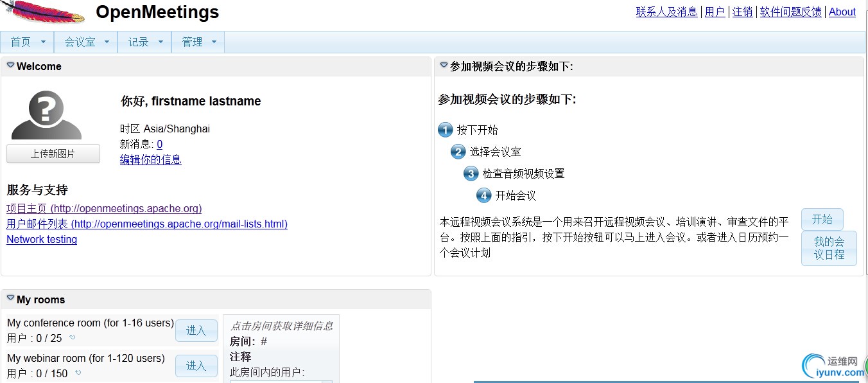868x383 pixels.
Task: Click the 开始 button
Action: pos(822,219)
